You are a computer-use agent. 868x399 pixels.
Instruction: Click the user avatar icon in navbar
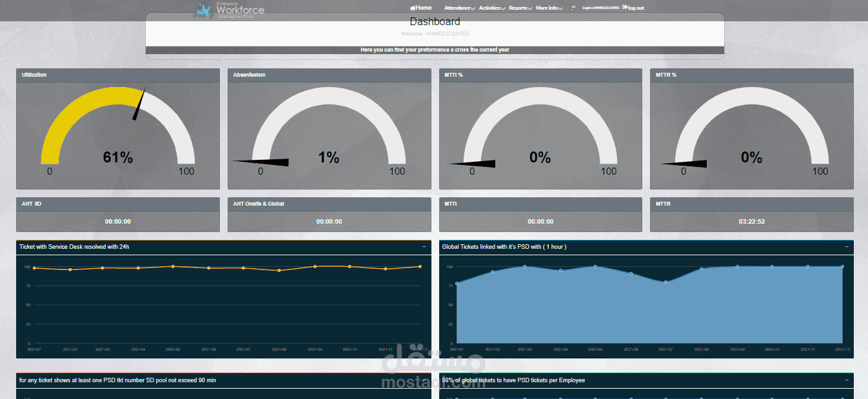pyautogui.click(x=573, y=8)
